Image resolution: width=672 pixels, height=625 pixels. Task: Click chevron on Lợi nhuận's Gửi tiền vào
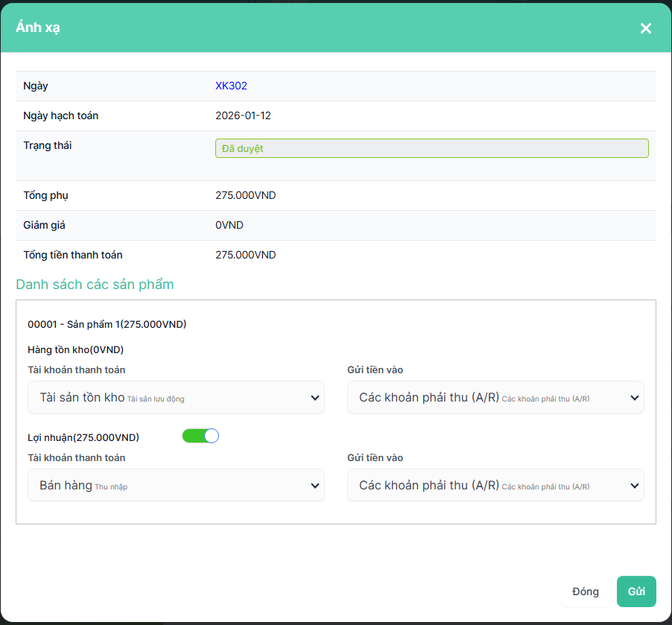coord(634,486)
